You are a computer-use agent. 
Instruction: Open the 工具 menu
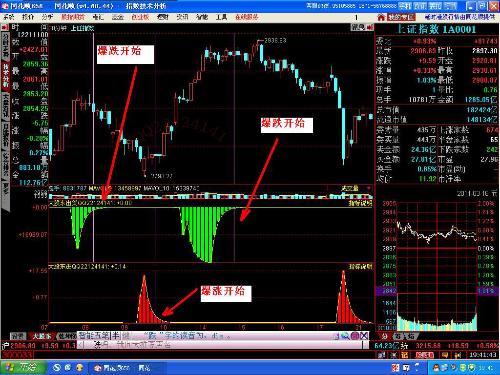pyautogui.click(x=221, y=17)
